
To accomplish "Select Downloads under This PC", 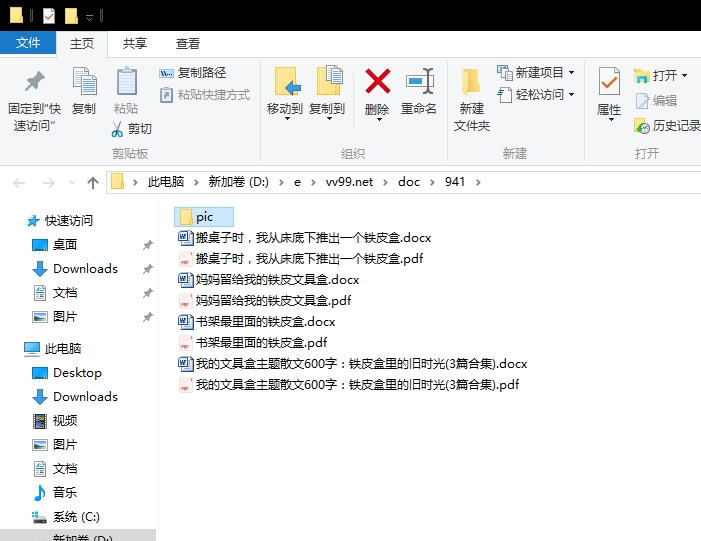I will (x=75, y=397).
